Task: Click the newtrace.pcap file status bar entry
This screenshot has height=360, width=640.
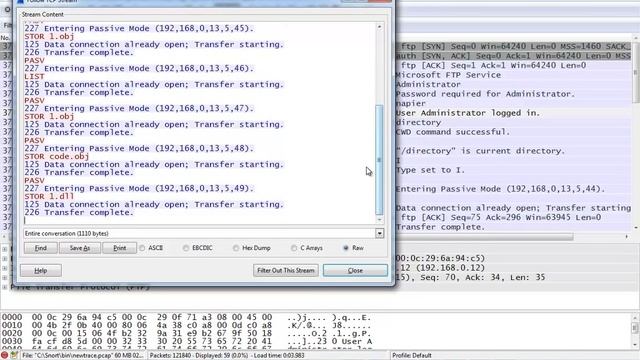Action: [83, 356]
